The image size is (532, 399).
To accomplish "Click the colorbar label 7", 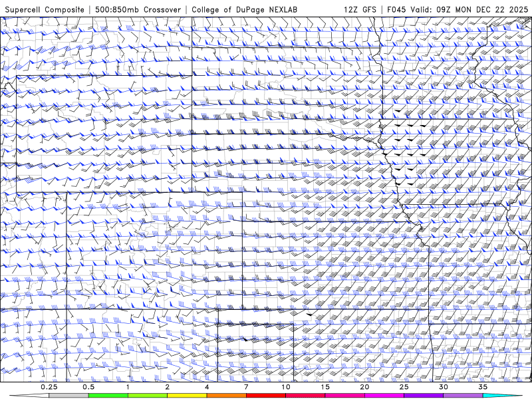I will [246, 387].
